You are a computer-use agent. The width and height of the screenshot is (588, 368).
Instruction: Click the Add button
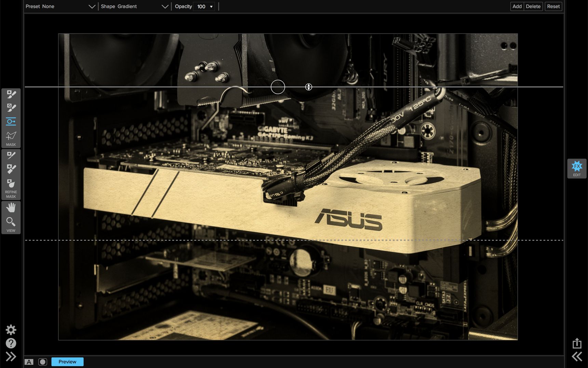[517, 7]
